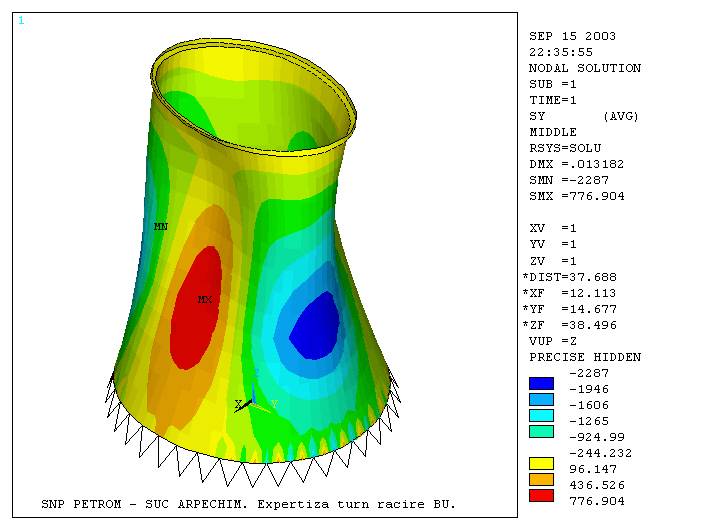
Task: Click the SMN =-2287 line
Action: (x=564, y=180)
